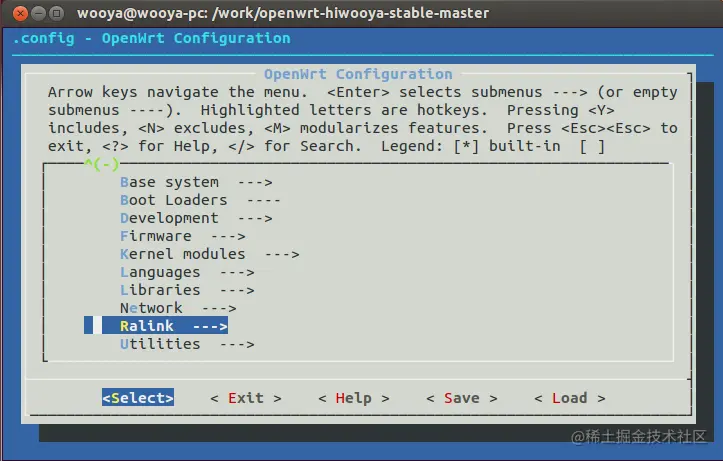Click the 'OpenWrt Configuration' dialog title

coord(358,74)
